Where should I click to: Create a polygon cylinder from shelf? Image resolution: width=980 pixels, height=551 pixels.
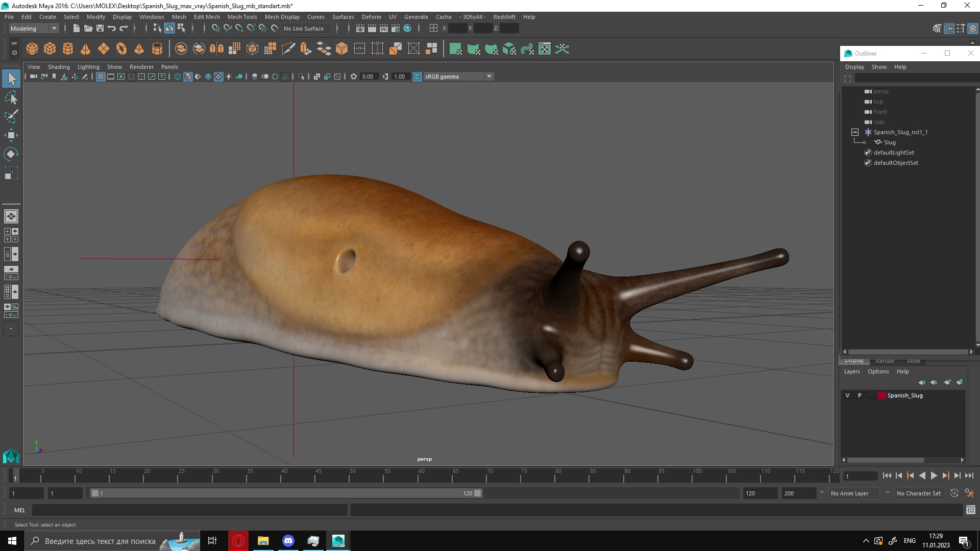68,49
